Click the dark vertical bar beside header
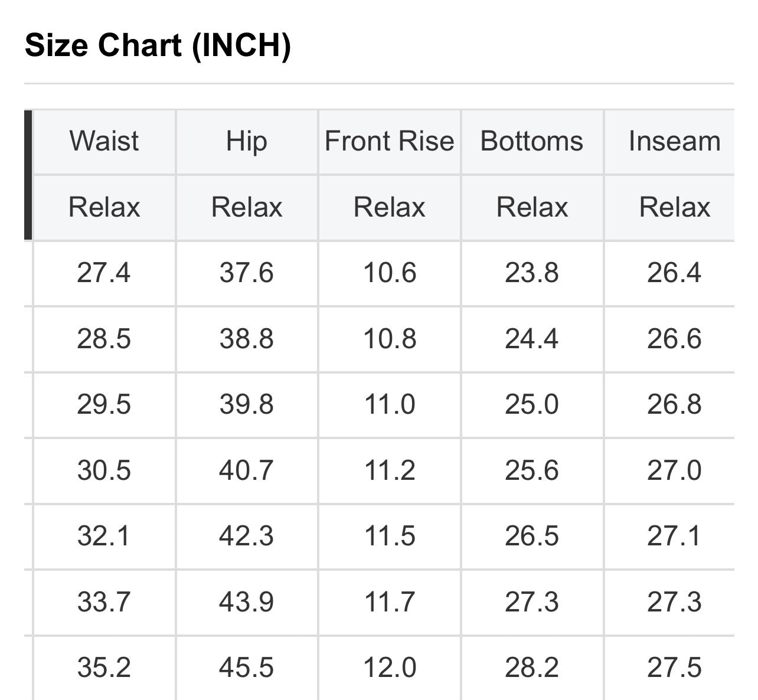 pos(28,175)
